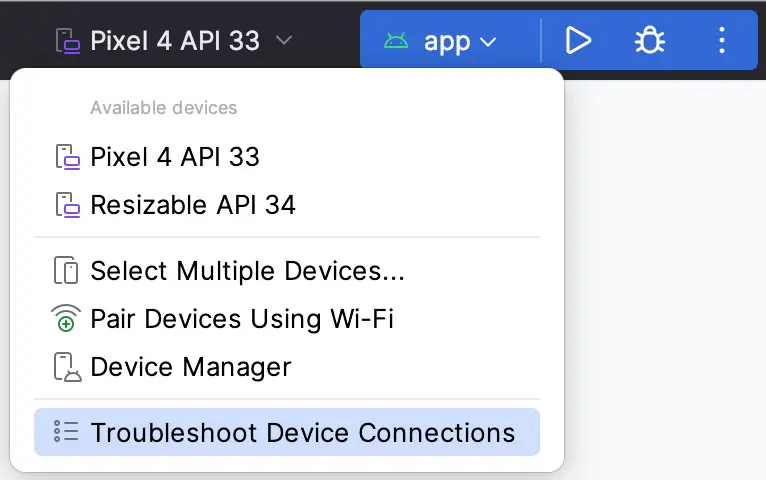Click the chevron next to the app label

pyautogui.click(x=488, y=42)
